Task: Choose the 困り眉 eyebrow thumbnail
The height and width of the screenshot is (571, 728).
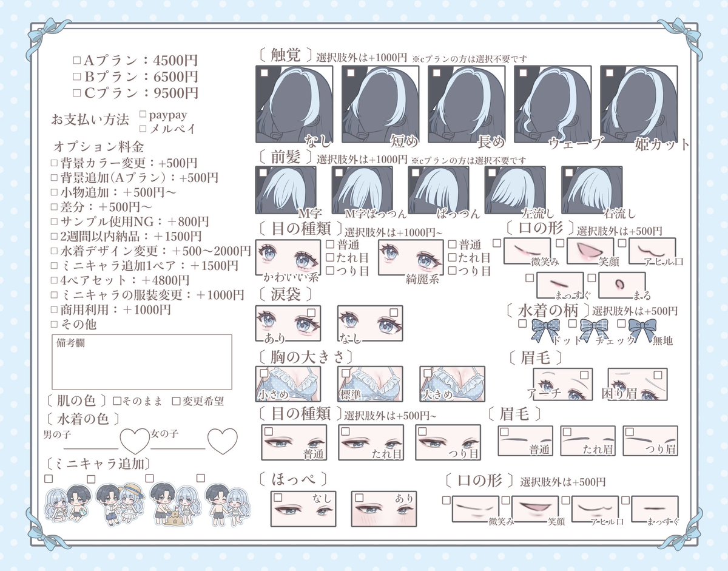Action: point(637,383)
